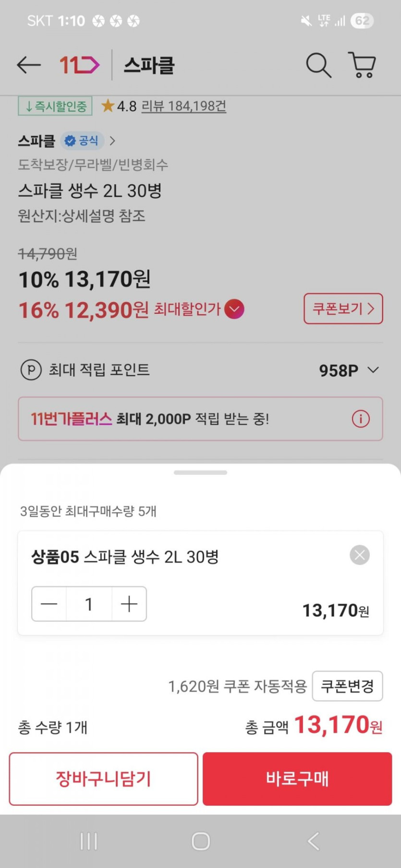The width and height of the screenshot is (401, 868).
Task: Increase quantity with the plus button
Action: [x=129, y=604]
